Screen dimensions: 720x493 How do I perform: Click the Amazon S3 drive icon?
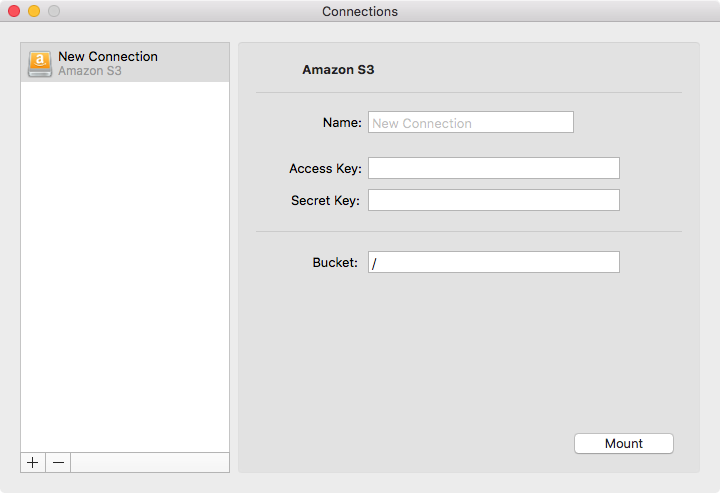pos(40,63)
